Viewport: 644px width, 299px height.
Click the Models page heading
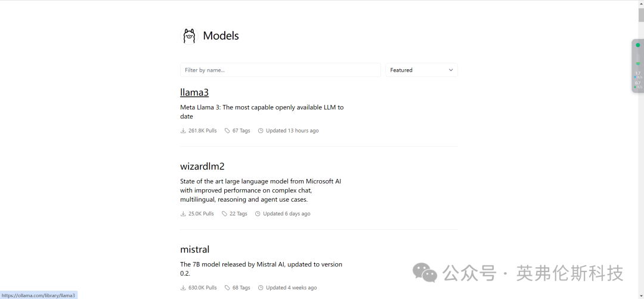[x=221, y=36]
